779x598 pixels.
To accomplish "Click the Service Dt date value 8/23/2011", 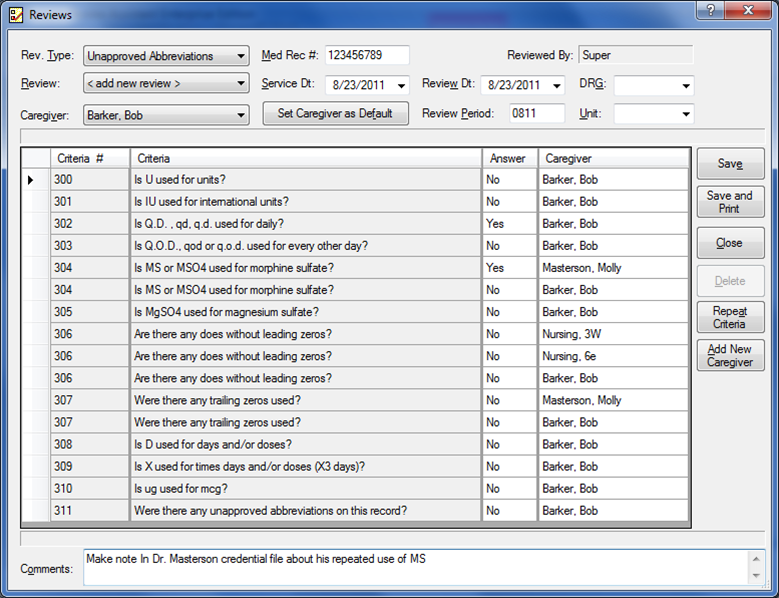I will pyautogui.click(x=359, y=85).
